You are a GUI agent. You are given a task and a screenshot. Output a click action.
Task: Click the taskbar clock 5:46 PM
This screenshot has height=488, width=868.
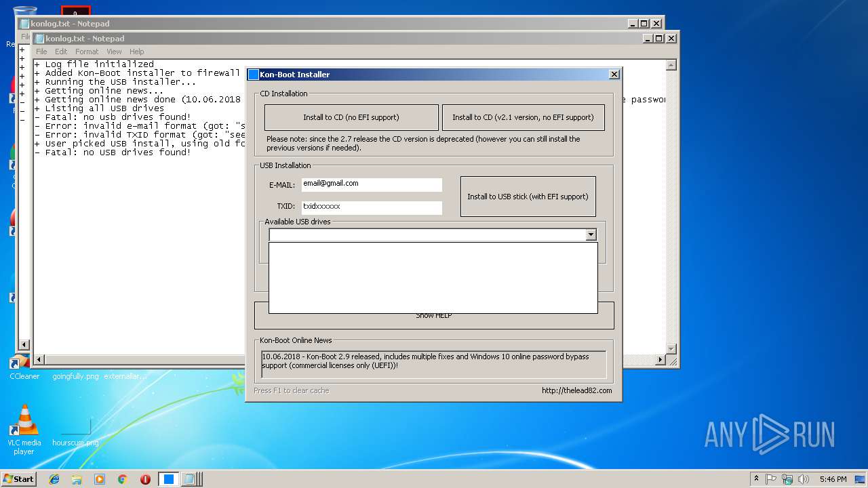[833, 479]
